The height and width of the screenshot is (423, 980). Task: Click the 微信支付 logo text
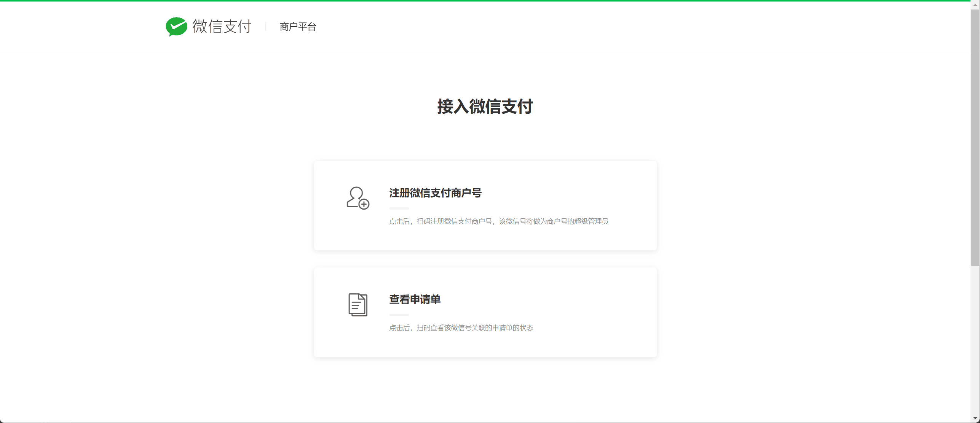point(222,26)
